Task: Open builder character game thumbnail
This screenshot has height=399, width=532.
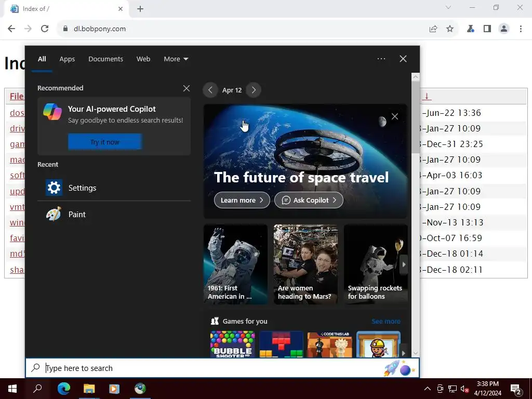Action: [378, 344]
